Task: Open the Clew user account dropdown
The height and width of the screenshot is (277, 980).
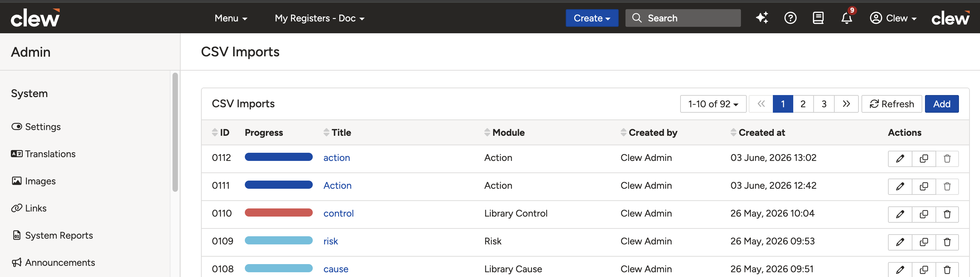Action: coord(893,18)
